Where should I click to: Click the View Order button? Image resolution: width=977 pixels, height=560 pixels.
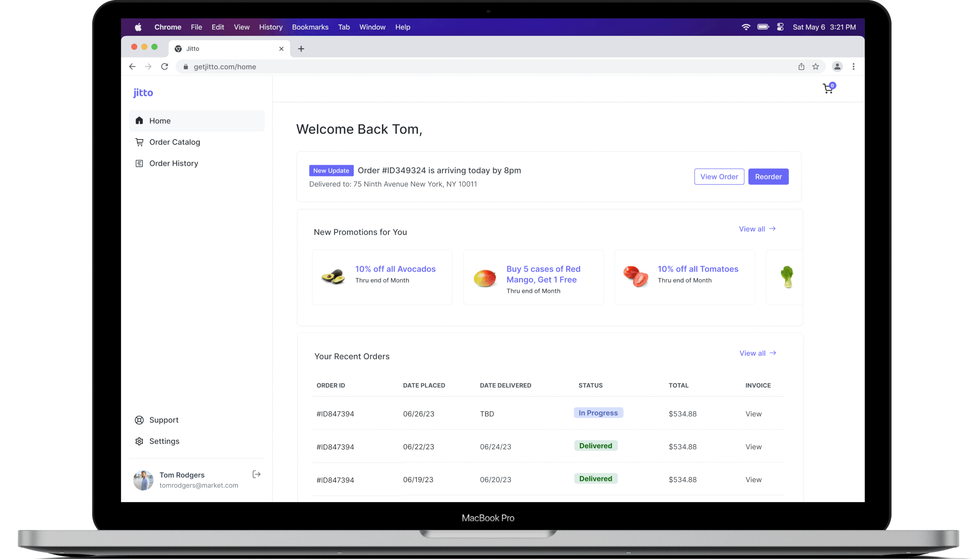click(x=719, y=177)
